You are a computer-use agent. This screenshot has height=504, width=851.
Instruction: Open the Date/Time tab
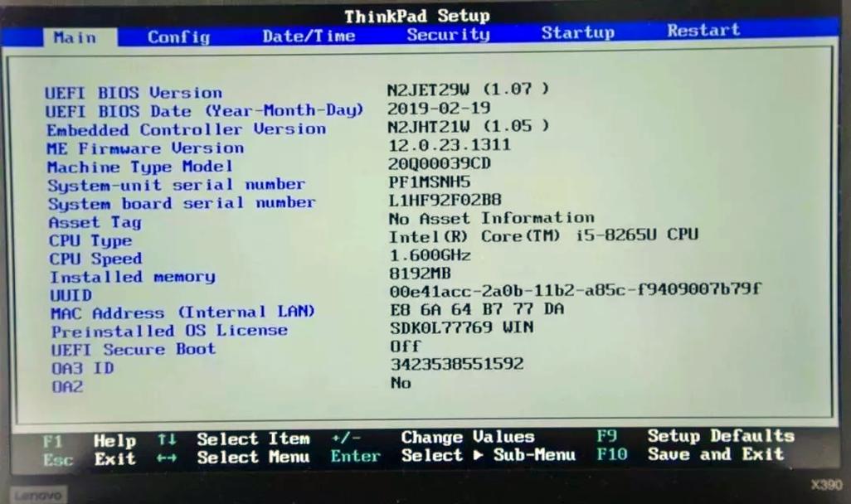(309, 36)
